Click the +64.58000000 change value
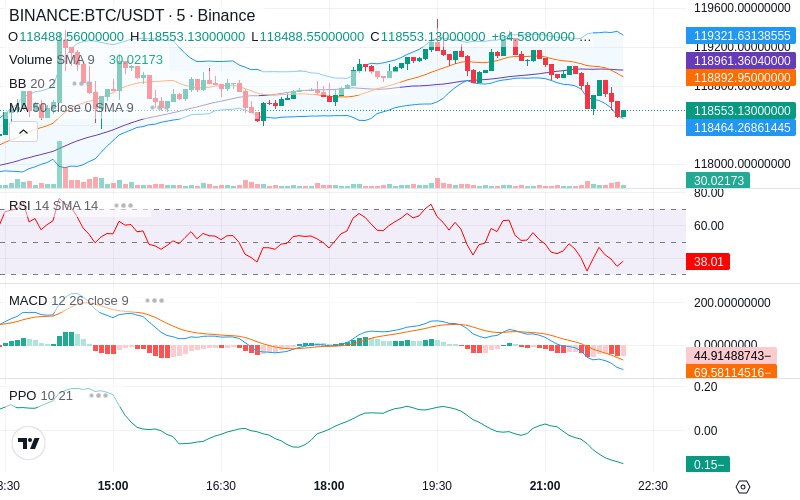Screen dimensions: 800x500 pos(533,37)
